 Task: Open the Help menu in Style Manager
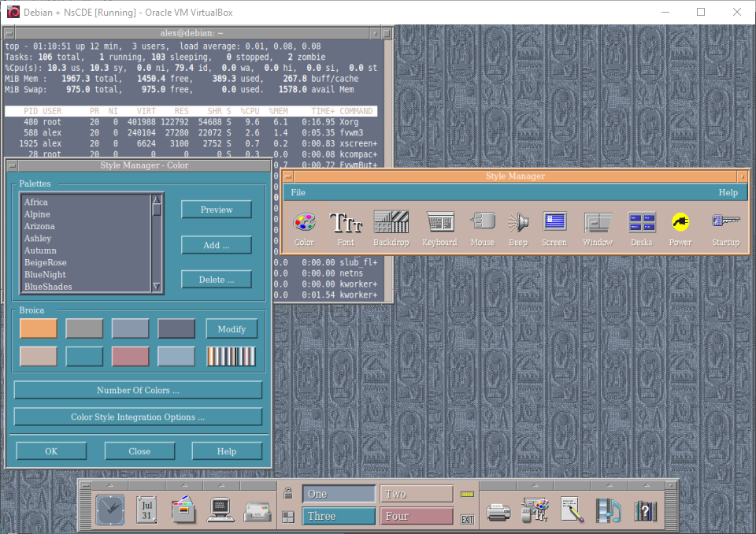[x=728, y=193]
